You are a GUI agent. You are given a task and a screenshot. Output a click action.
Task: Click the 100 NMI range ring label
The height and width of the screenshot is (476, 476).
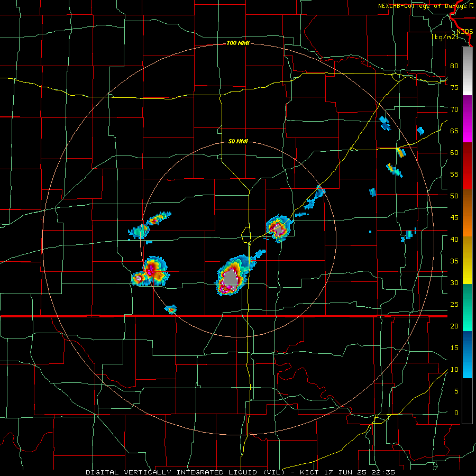click(238, 43)
